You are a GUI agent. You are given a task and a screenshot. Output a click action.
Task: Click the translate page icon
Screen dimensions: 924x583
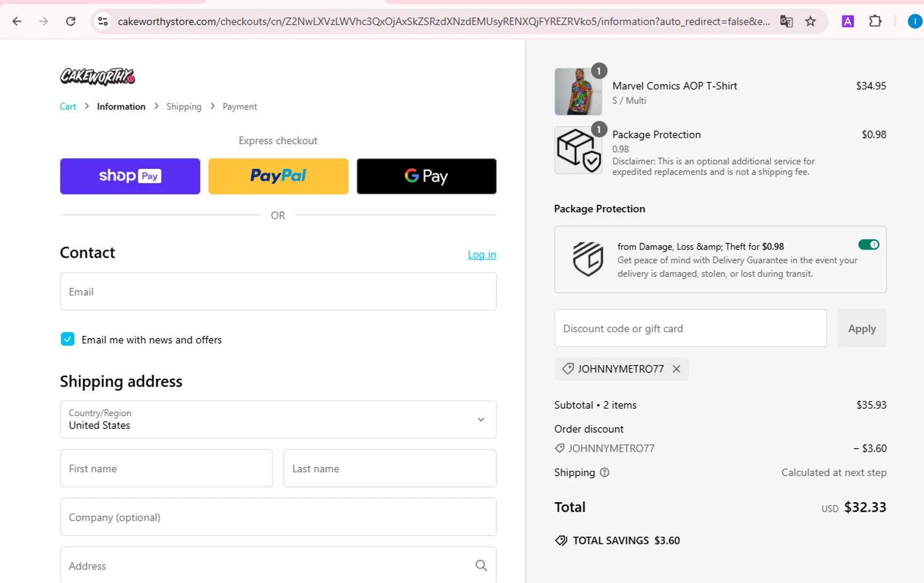click(x=786, y=22)
